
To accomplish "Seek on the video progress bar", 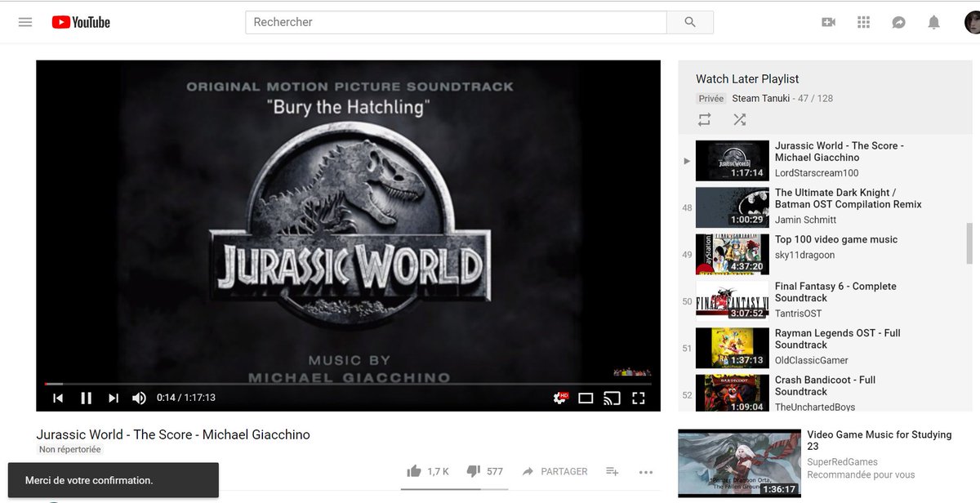I will click(349, 384).
